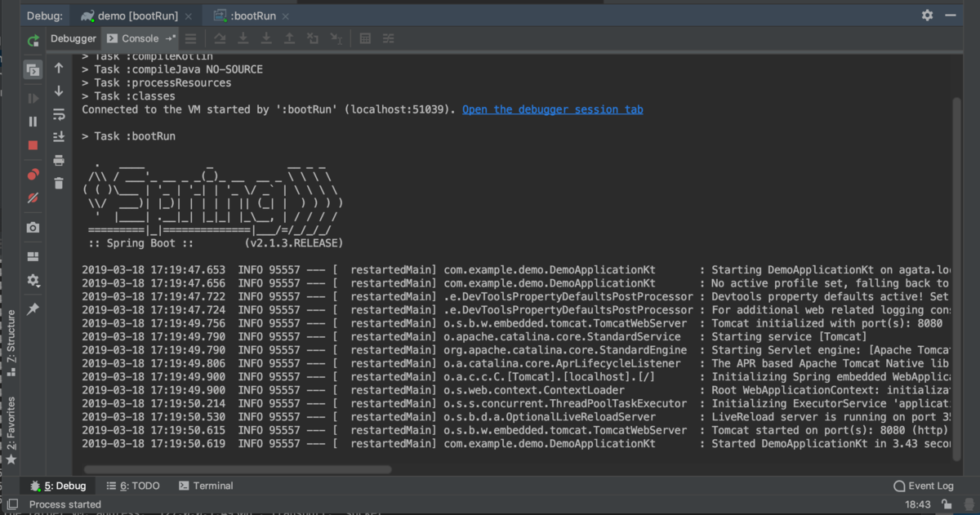Open the Structure side panel

pos(11,342)
